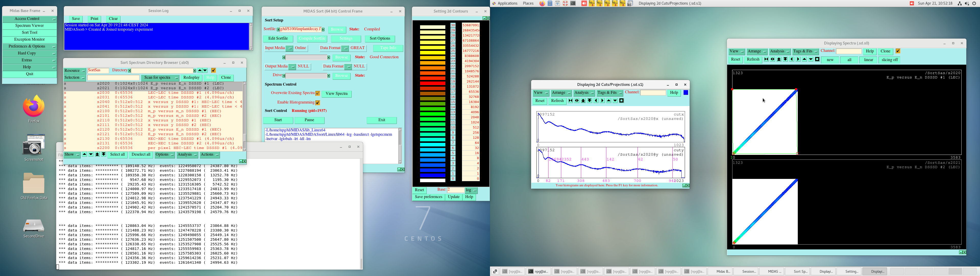Click expand-horizontal arrows icon in 2d Cuts window
Screen dimensions: 980x276
(x=577, y=101)
